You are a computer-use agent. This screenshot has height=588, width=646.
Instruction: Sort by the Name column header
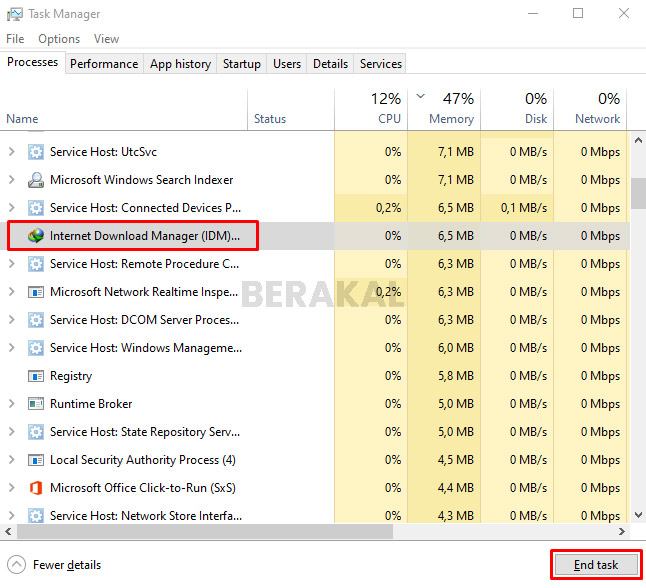[124, 110]
